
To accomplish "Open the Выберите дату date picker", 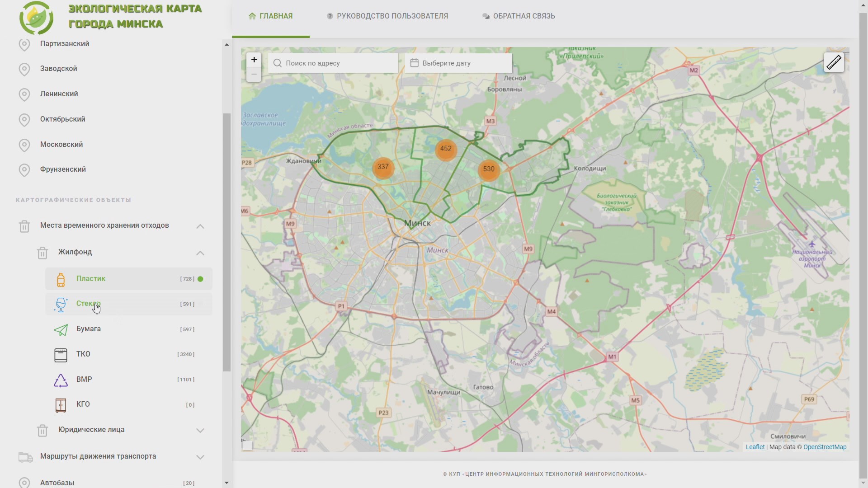I will [x=458, y=63].
